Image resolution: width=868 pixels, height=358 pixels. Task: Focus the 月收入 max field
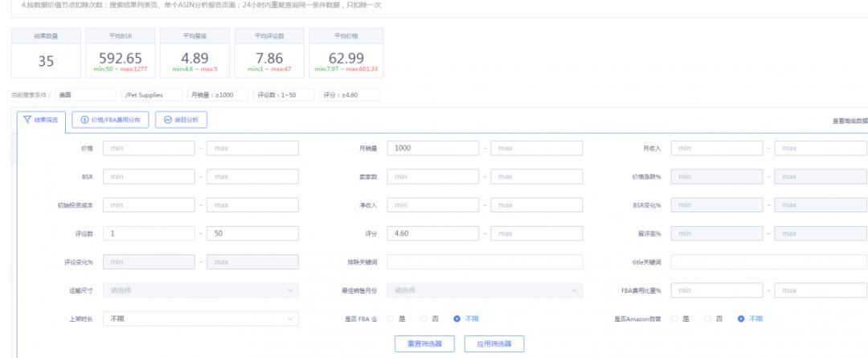point(821,148)
